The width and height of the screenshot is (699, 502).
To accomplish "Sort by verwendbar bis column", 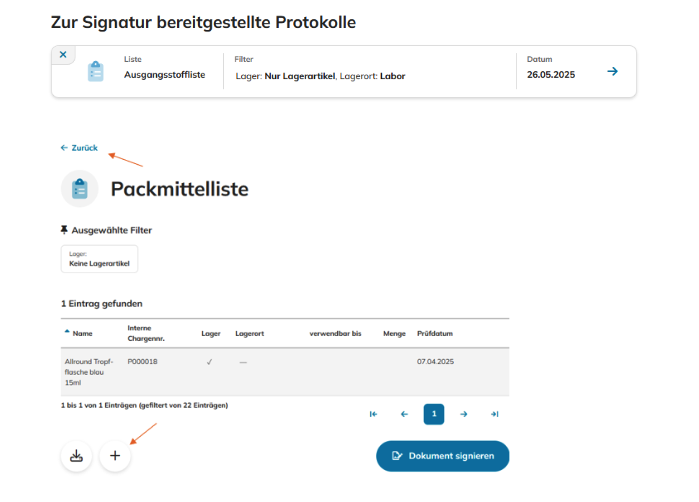I will [335, 333].
